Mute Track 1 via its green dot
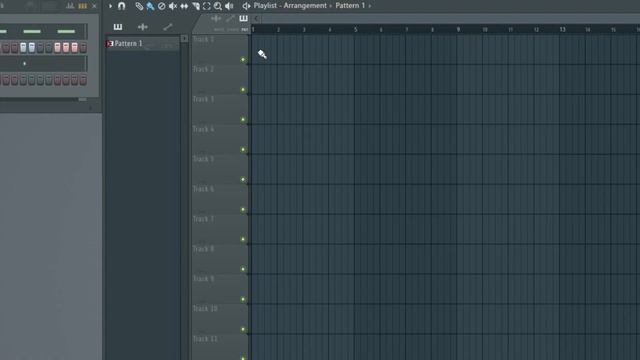The width and height of the screenshot is (640, 360). coord(243,60)
